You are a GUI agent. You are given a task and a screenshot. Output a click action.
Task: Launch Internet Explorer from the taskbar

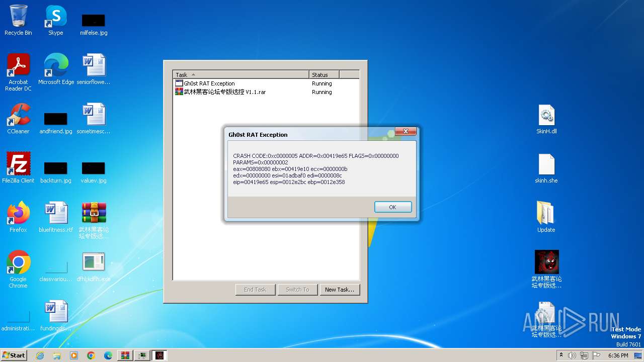click(x=40, y=355)
